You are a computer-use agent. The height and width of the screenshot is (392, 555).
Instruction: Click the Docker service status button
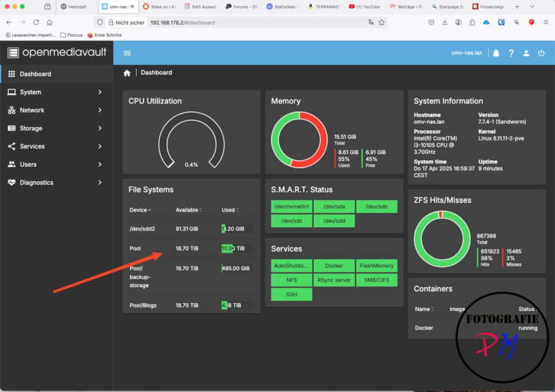(x=334, y=266)
